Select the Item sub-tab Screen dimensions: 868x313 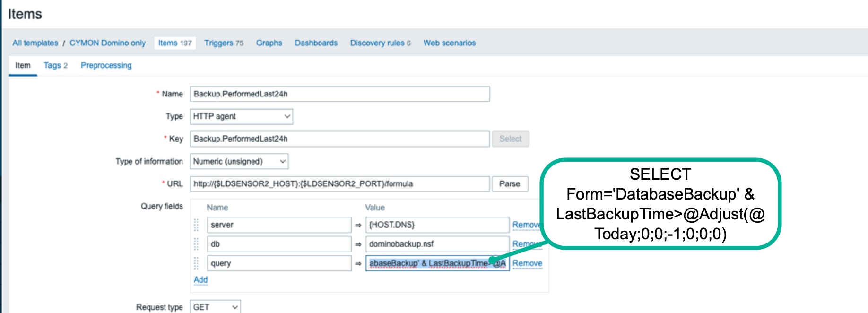click(x=23, y=66)
